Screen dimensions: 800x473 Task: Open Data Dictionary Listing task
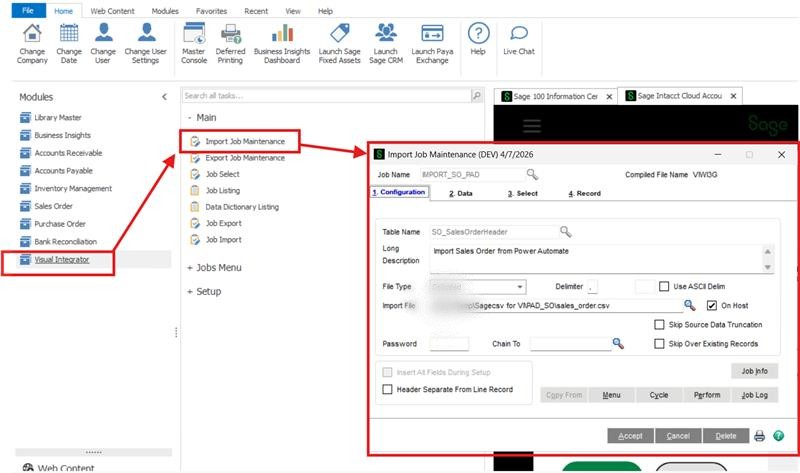[242, 207]
